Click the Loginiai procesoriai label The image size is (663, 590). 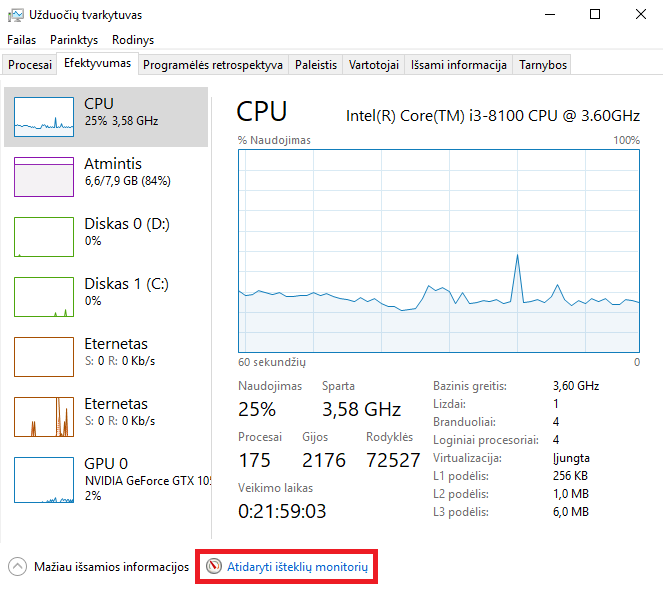(x=486, y=440)
